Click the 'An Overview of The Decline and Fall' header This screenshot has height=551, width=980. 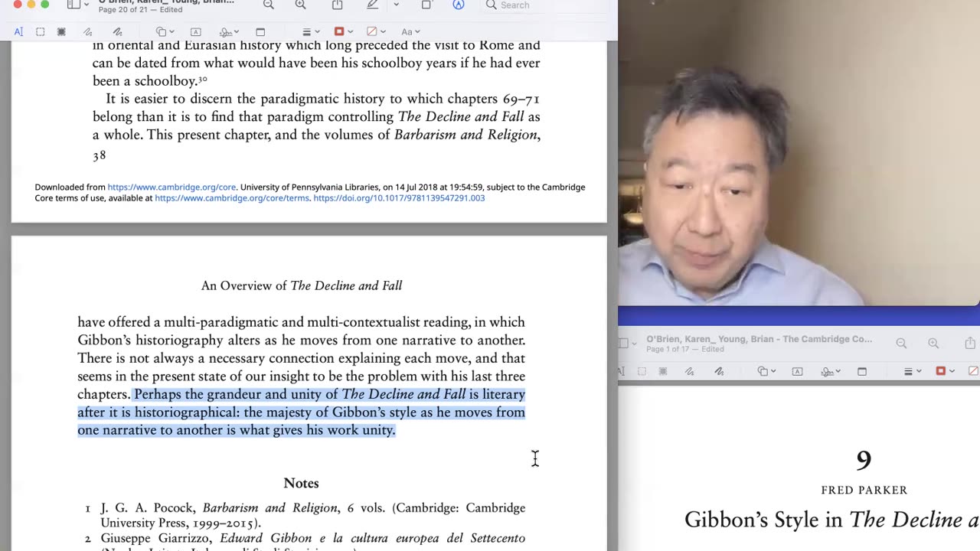302,285
